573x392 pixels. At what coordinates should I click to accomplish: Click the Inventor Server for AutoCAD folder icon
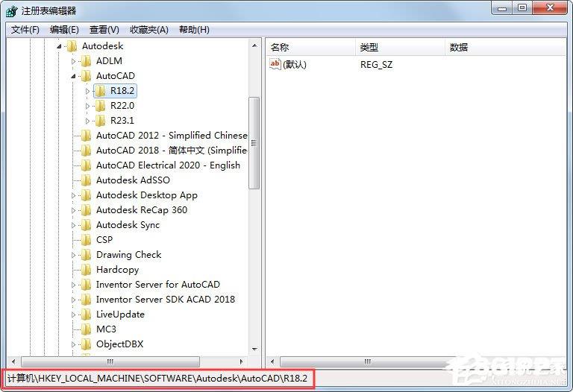(x=86, y=285)
